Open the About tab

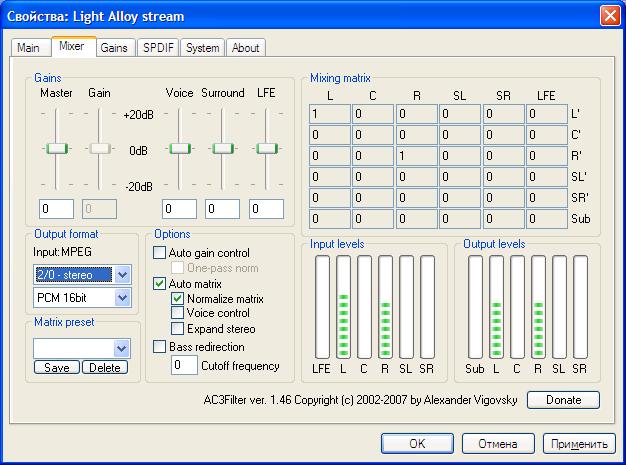click(245, 48)
